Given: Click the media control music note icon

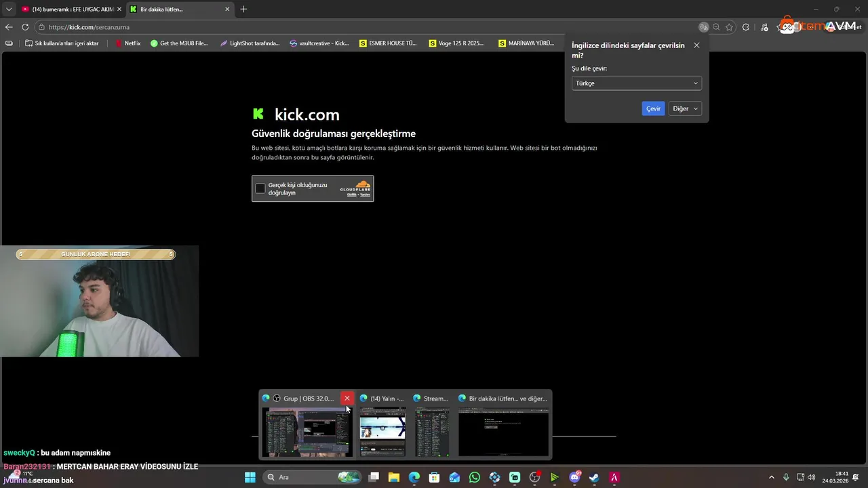Looking at the screenshot, I should pyautogui.click(x=764, y=27).
